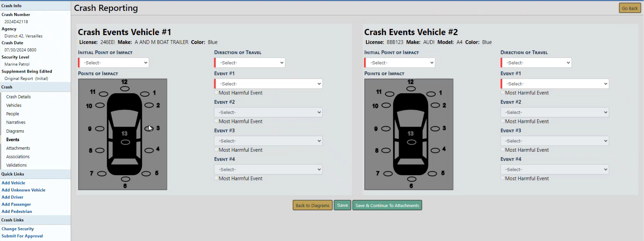644x241 pixels.
Task: Click the Add Unknown Vehicle quick link
Action: coord(23,190)
